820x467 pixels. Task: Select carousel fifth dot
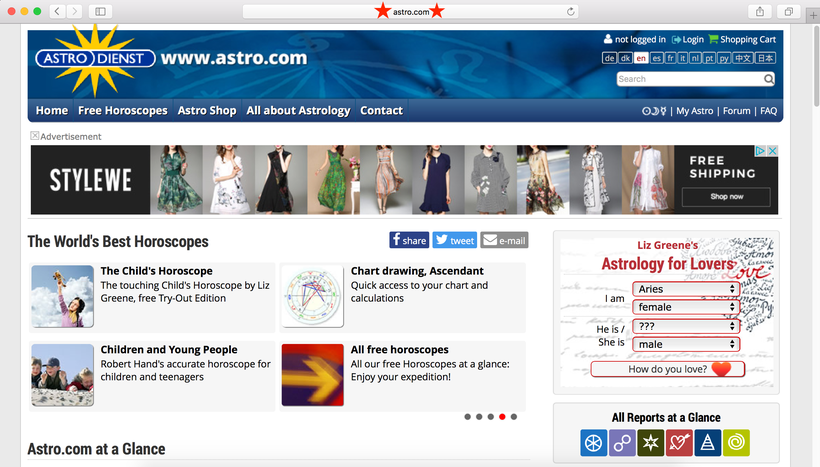[x=514, y=417]
